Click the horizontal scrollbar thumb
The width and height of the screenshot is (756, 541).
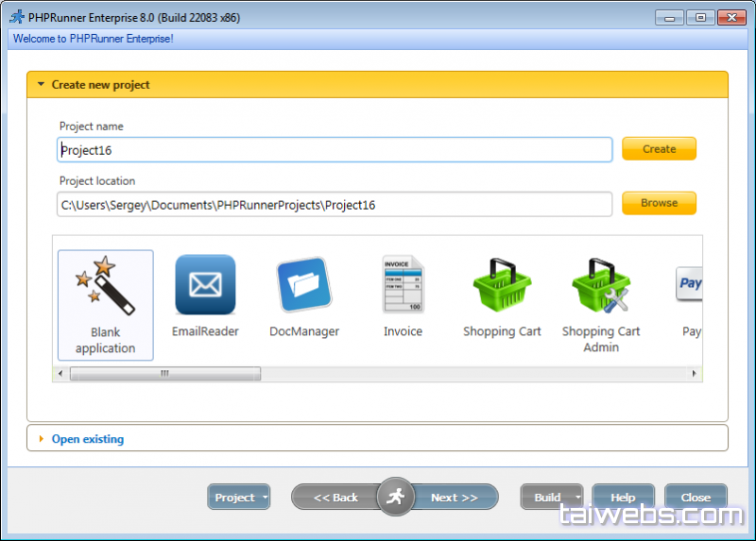[164, 373]
